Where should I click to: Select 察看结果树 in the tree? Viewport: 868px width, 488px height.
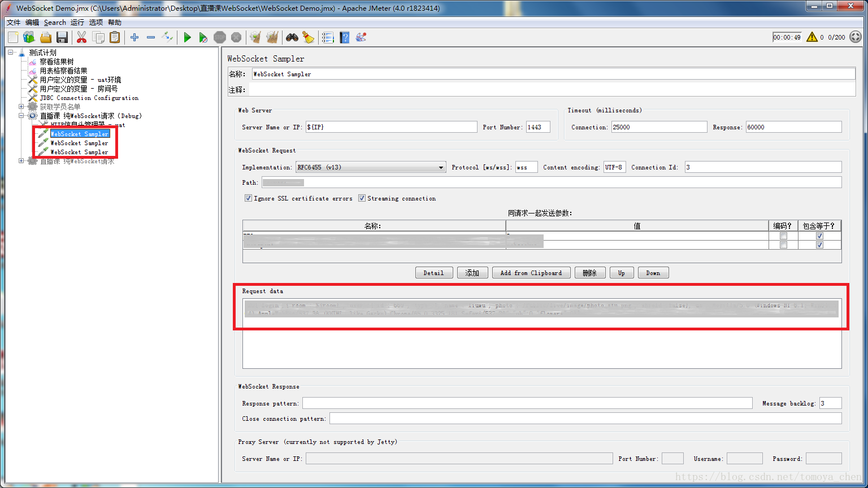pyautogui.click(x=57, y=62)
